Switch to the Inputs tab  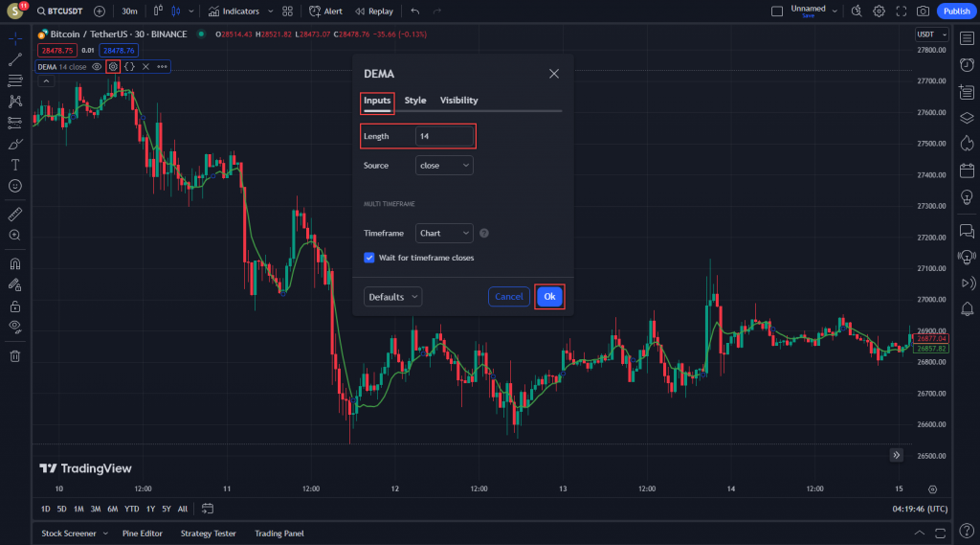pyautogui.click(x=377, y=101)
